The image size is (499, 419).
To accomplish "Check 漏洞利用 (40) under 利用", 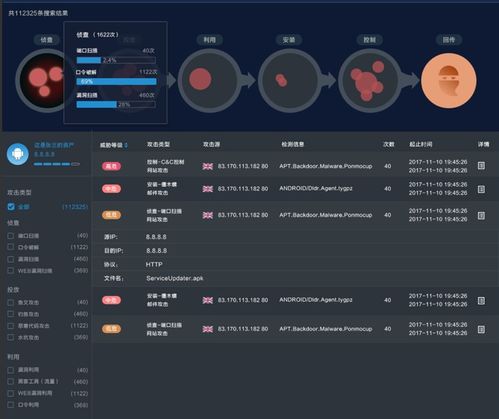I will [11, 370].
